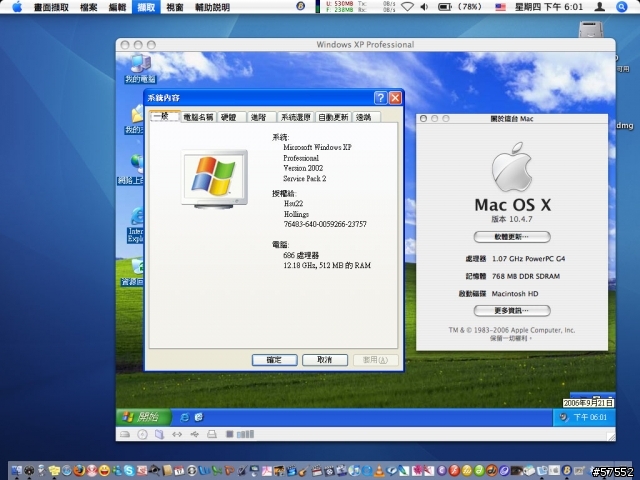Click the user account silhouette menu bar icon
This screenshot has width=640, height=480.
tap(599, 7)
